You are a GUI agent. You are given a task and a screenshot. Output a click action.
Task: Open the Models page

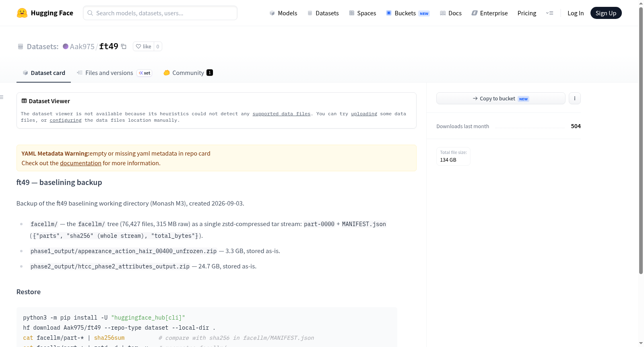click(283, 13)
